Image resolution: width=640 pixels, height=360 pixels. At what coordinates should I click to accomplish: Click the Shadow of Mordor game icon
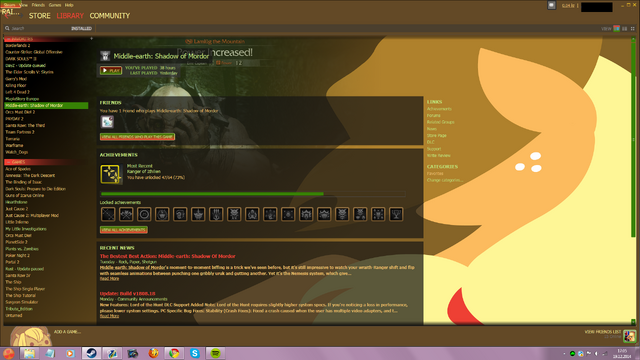click(x=105, y=56)
